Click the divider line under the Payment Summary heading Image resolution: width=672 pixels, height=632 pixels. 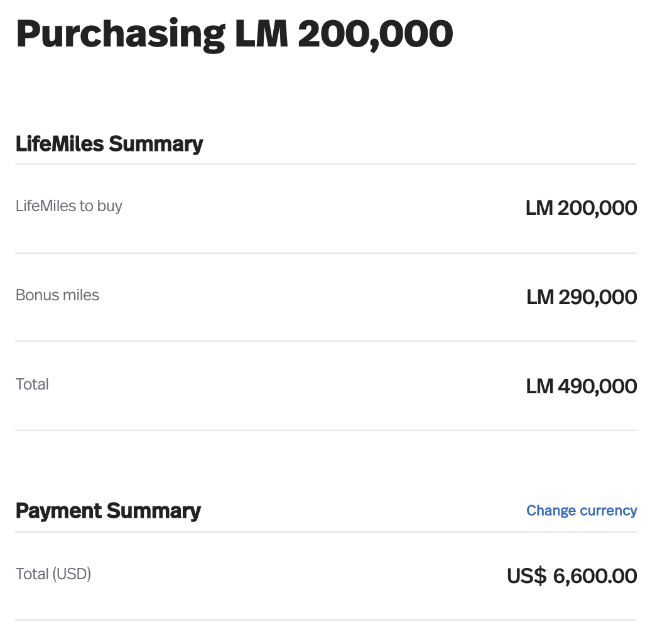(x=326, y=532)
